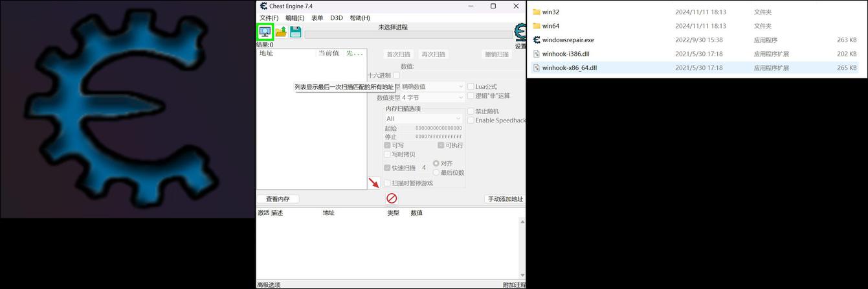Screen dimensions: 868x289
Task: Click the 查看内存 button
Action: tap(278, 199)
